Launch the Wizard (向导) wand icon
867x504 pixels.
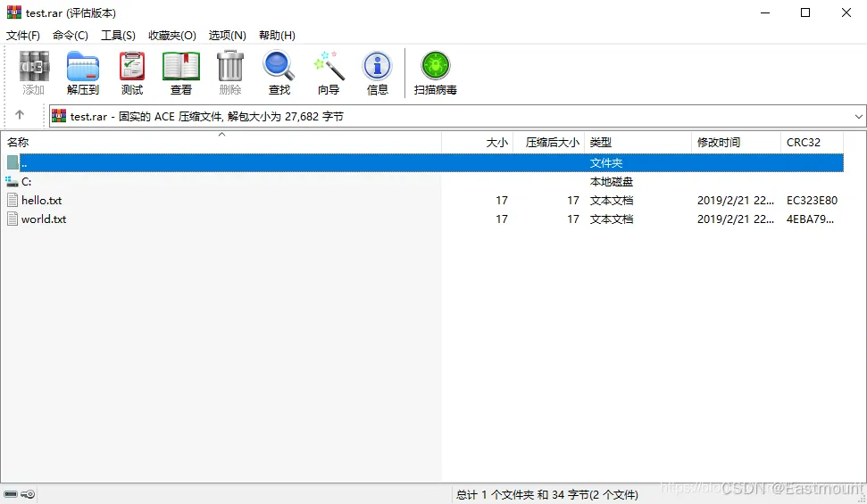point(329,66)
